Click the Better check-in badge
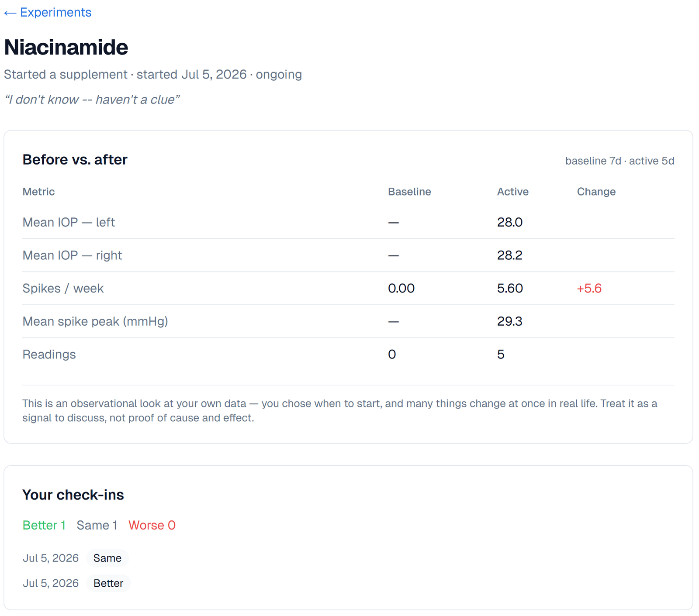Viewport: 699px width, 616px height. 108,583
